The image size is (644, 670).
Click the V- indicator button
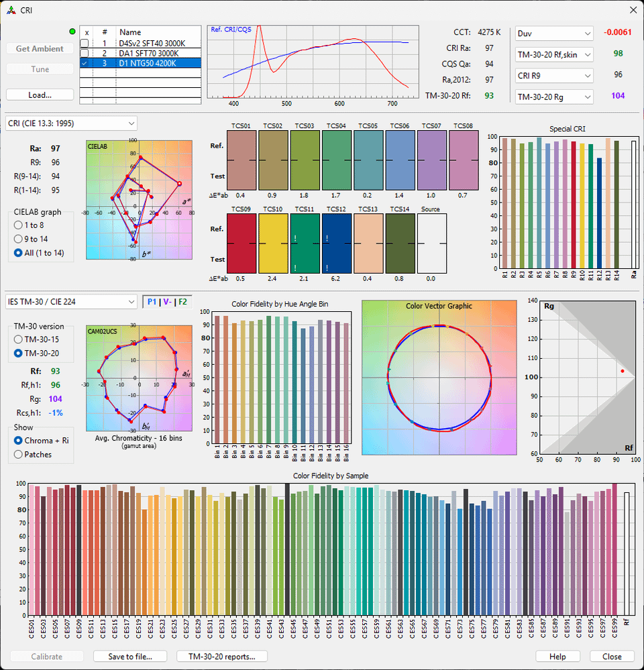tap(166, 302)
